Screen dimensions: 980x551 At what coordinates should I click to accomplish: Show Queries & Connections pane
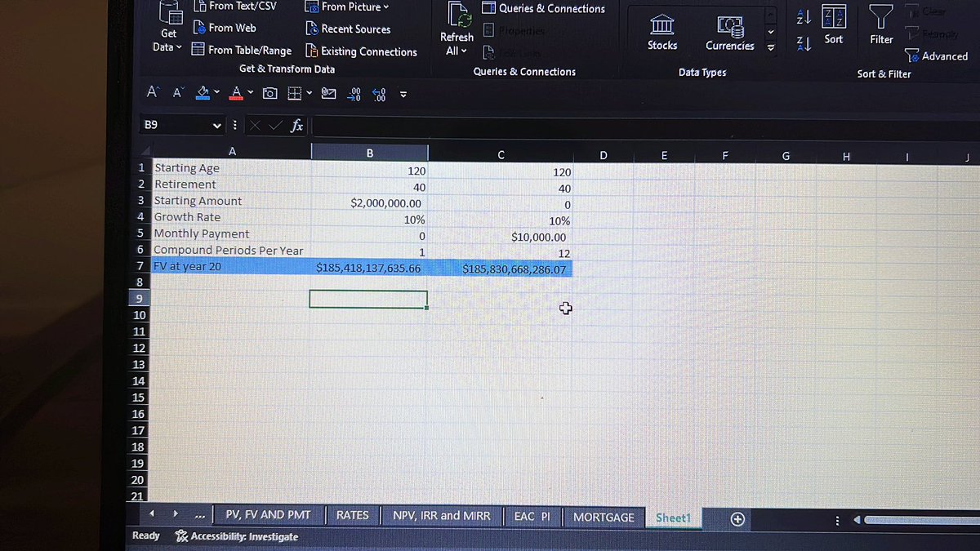pyautogui.click(x=543, y=8)
